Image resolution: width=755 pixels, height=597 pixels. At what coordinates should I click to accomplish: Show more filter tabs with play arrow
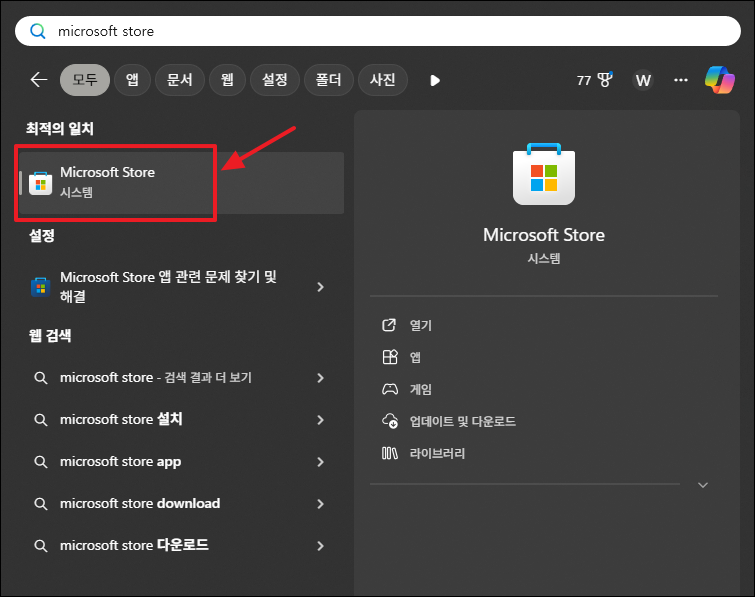coord(435,80)
